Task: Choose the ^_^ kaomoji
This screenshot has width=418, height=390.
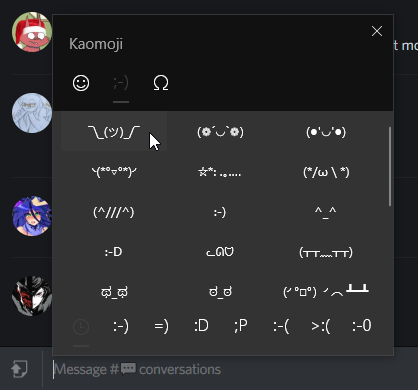Action: click(x=326, y=212)
